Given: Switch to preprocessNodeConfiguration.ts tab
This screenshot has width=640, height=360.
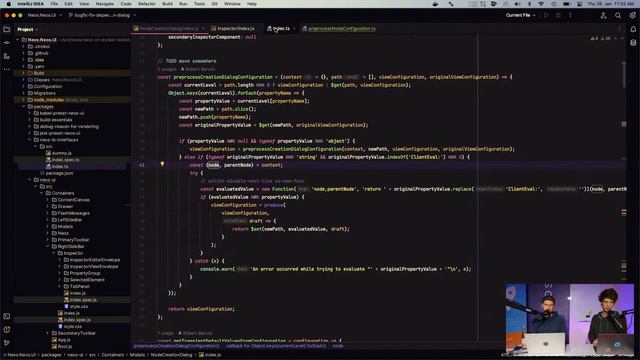Looking at the screenshot, I should tap(339, 29).
